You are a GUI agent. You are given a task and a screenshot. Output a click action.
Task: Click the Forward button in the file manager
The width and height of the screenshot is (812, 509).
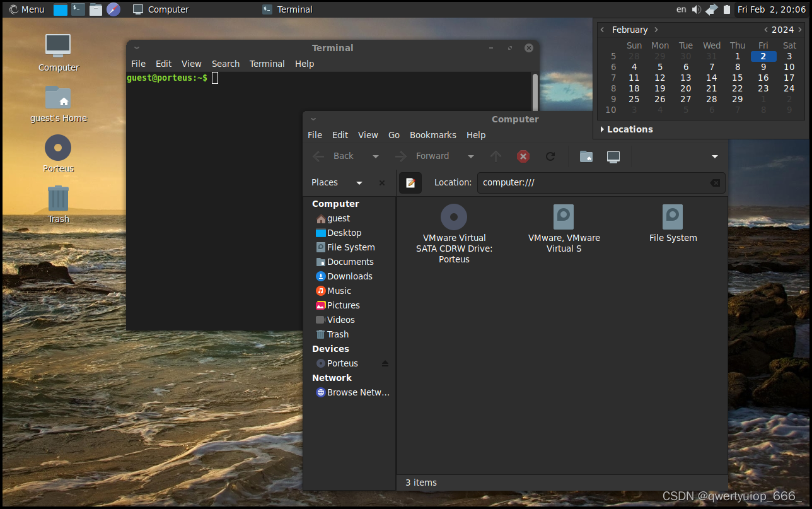432,156
